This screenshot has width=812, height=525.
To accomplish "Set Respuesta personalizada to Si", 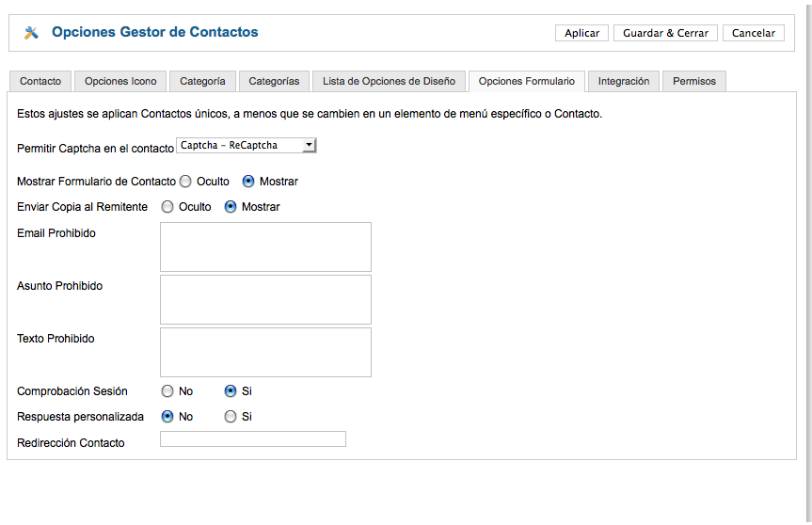I will (231, 416).
